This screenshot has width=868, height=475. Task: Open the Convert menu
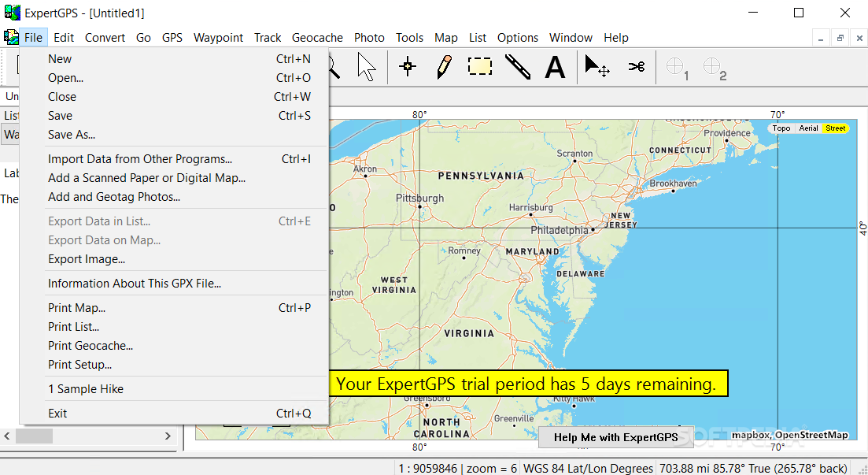click(x=105, y=37)
